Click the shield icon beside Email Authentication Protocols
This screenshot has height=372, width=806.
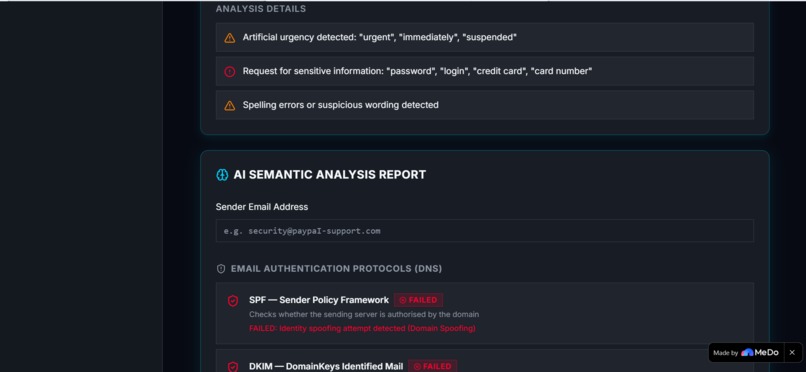(x=221, y=269)
